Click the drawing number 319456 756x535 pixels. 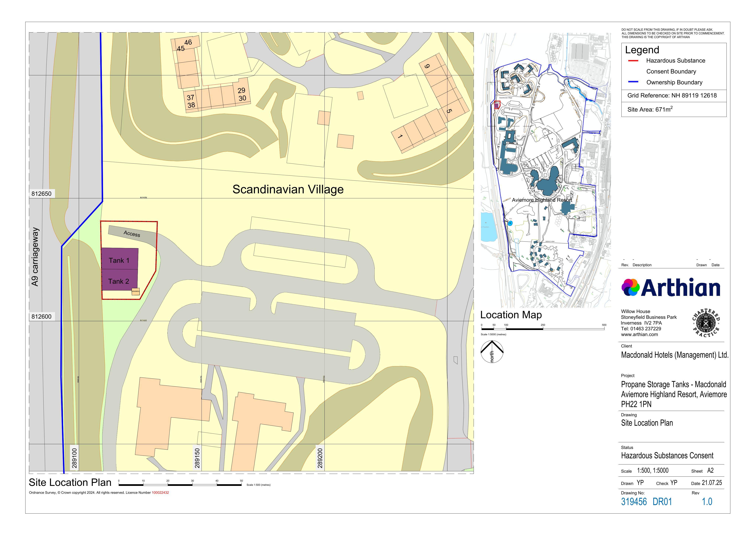(x=634, y=502)
